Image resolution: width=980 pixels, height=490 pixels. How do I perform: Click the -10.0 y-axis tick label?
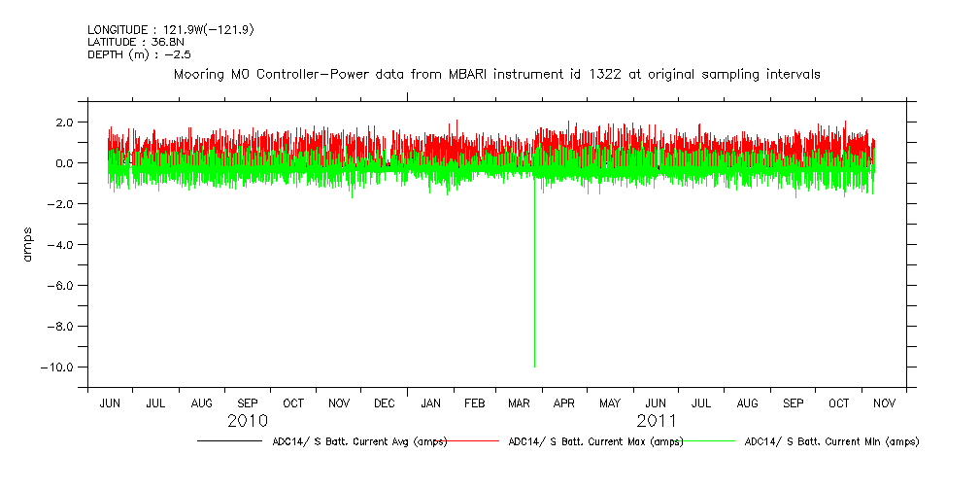(59, 367)
